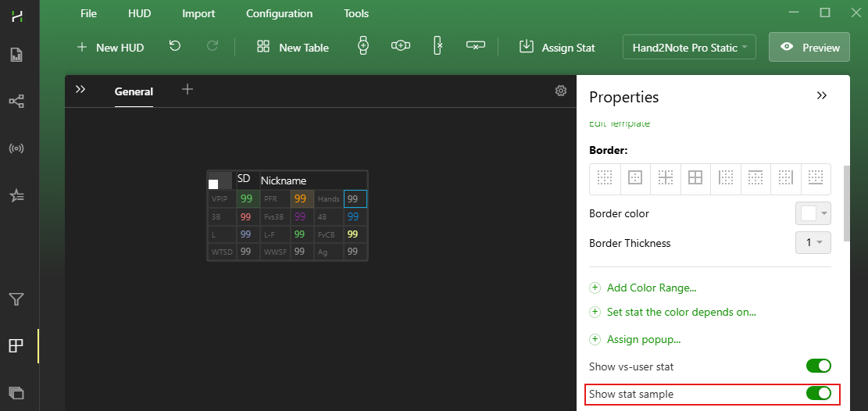Select the Nickname cell in HUD

pos(313,180)
